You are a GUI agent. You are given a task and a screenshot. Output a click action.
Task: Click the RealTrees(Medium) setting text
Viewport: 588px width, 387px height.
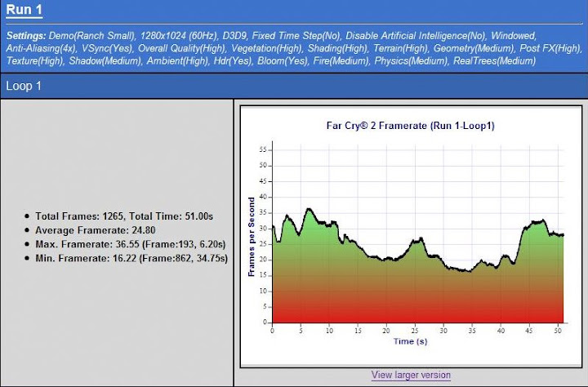[x=494, y=60]
